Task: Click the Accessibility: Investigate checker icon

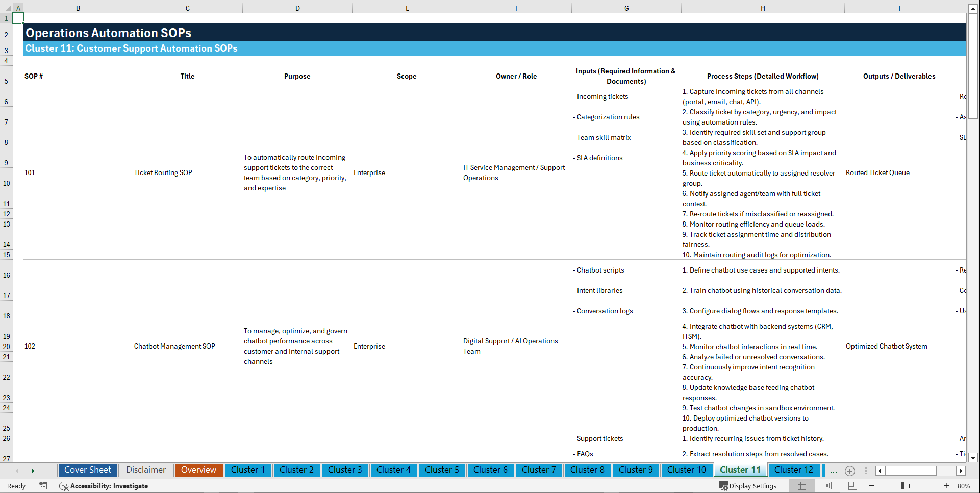Action: [x=64, y=486]
